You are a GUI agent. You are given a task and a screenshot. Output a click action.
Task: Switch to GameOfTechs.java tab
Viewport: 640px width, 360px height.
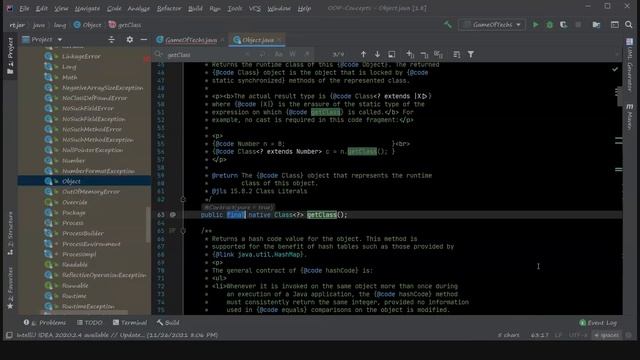tap(191, 40)
